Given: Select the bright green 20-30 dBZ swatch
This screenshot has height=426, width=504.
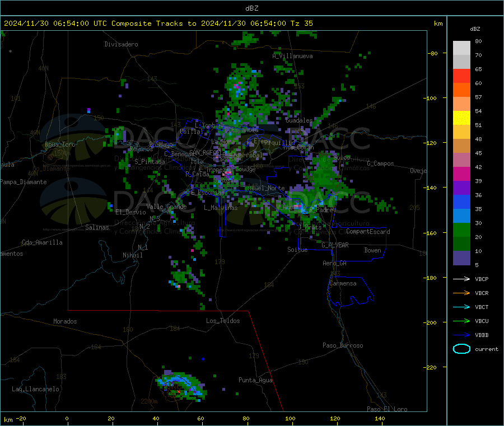Looking at the screenshot, I should click(x=461, y=230).
